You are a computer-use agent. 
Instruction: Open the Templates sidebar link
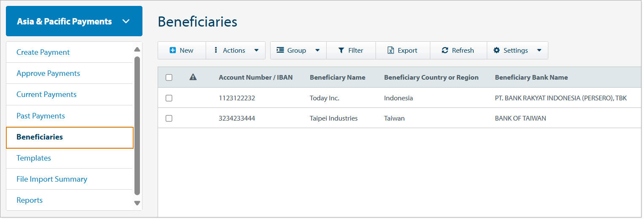pos(34,158)
